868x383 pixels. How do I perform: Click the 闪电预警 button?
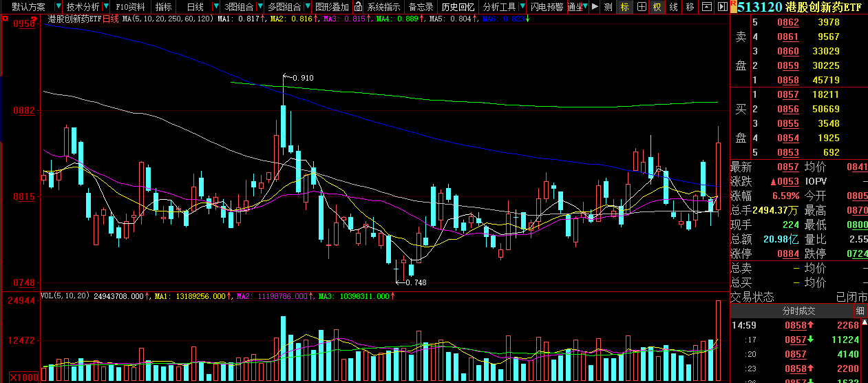click(547, 7)
